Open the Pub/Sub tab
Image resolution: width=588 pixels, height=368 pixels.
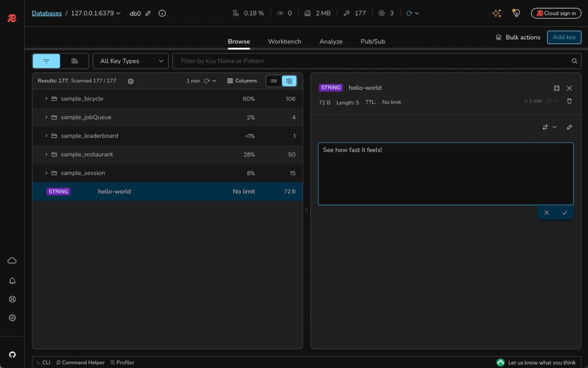pos(373,42)
